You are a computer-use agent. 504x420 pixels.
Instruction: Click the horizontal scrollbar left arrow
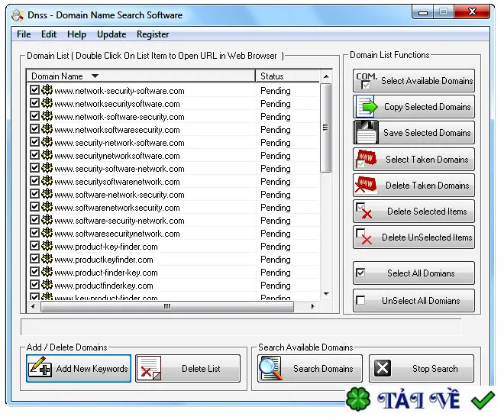33,306
